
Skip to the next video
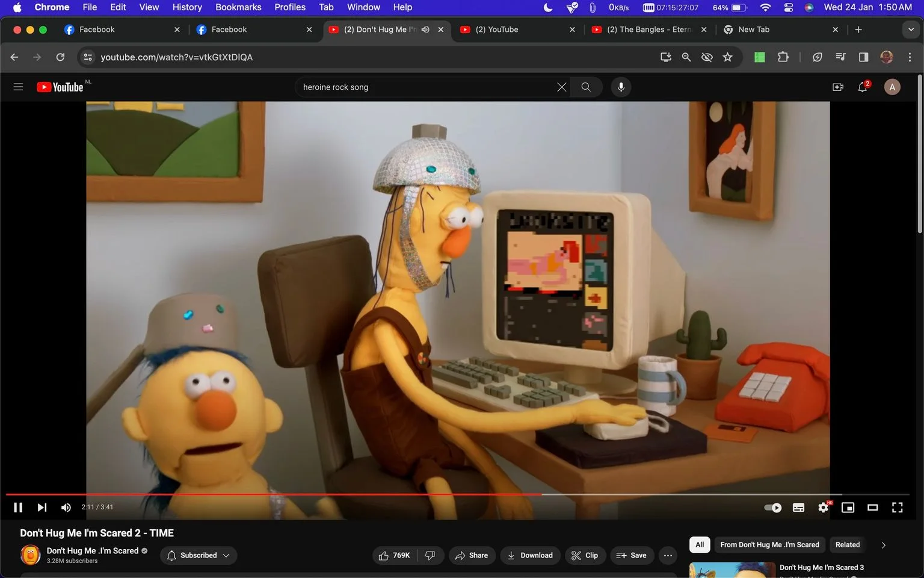pos(42,508)
